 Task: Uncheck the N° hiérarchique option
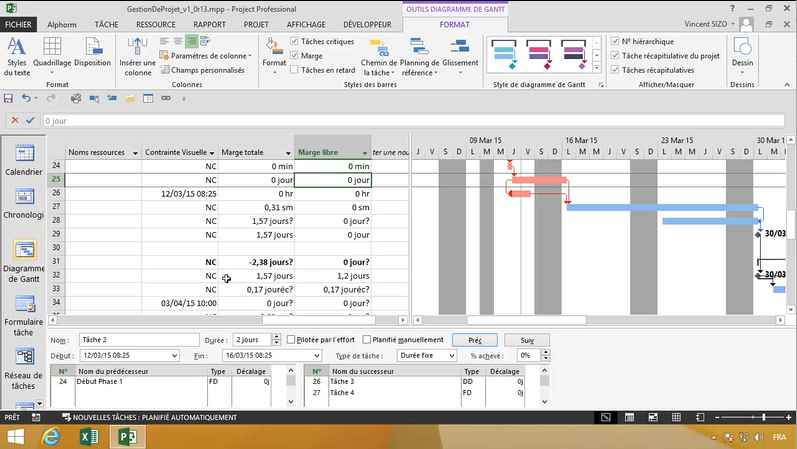click(614, 42)
